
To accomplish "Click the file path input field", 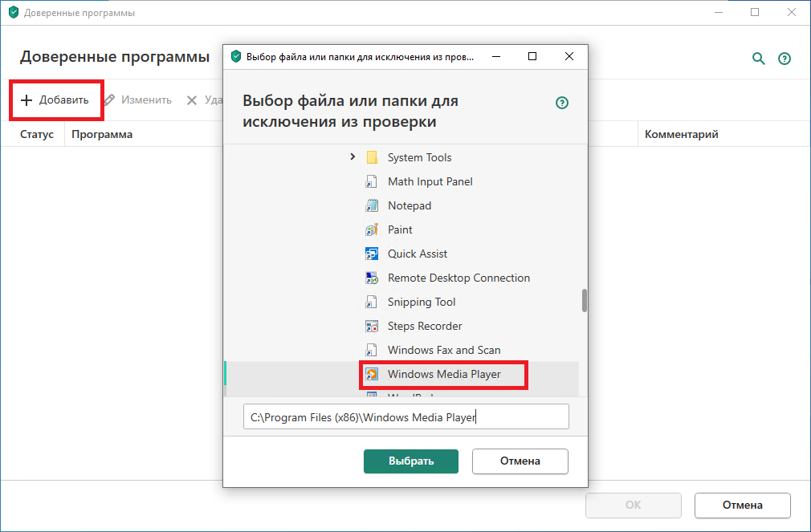I will (405, 416).
